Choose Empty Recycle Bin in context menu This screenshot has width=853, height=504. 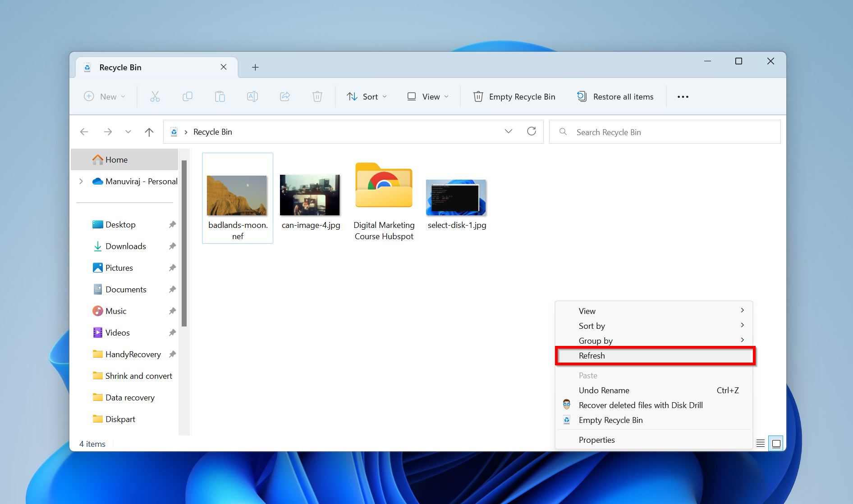(654, 420)
